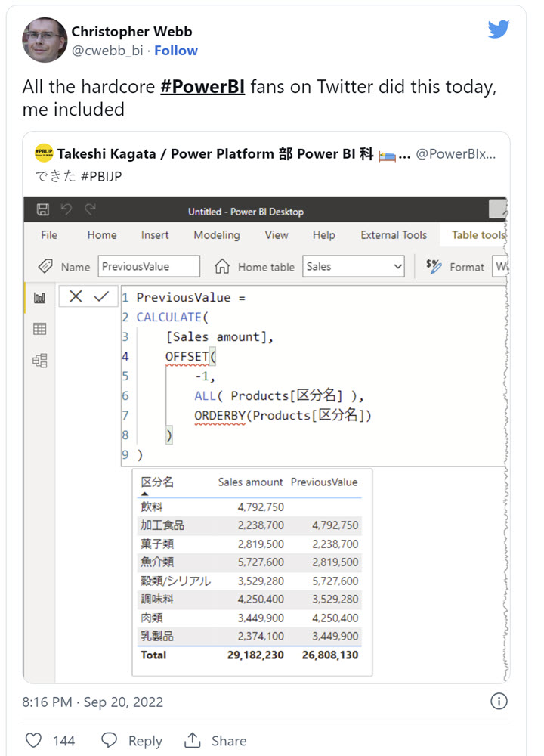The image size is (544, 756).
Task: Select the 穀類/シリアル row label
Action: tap(175, 581)
